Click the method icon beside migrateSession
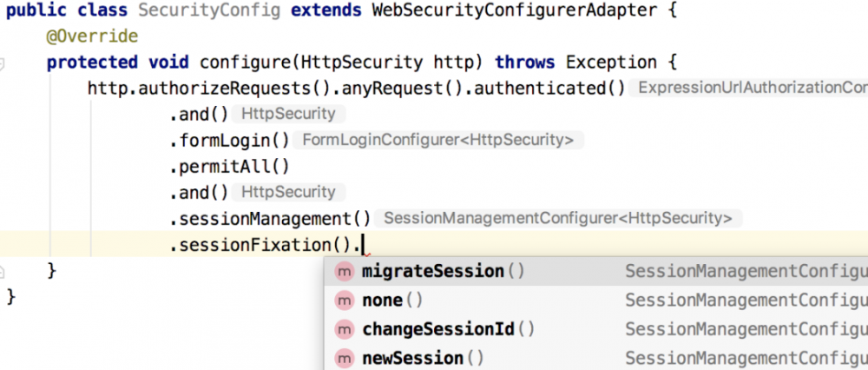Screen dimensions: 868x370 click(345, 271)
